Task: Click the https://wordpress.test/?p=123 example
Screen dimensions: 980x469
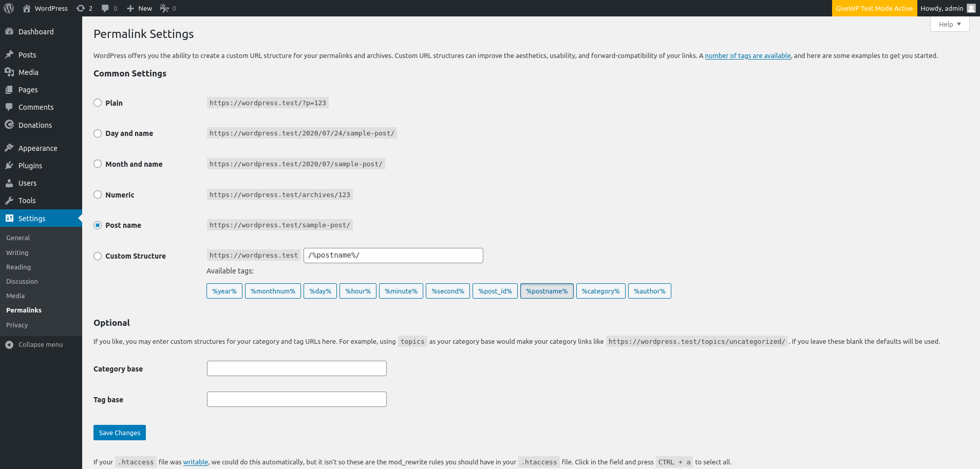Action: point(268,103)
